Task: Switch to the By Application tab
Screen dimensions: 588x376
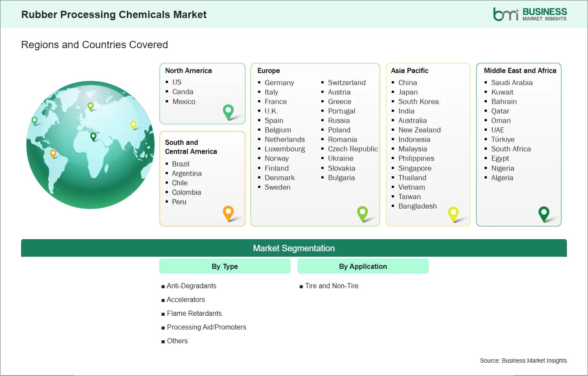Action: (x=363, y=266)
